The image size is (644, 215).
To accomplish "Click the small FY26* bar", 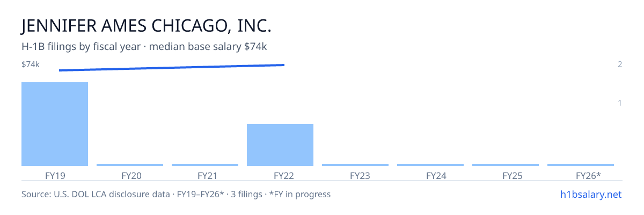I will coord(581,165).
